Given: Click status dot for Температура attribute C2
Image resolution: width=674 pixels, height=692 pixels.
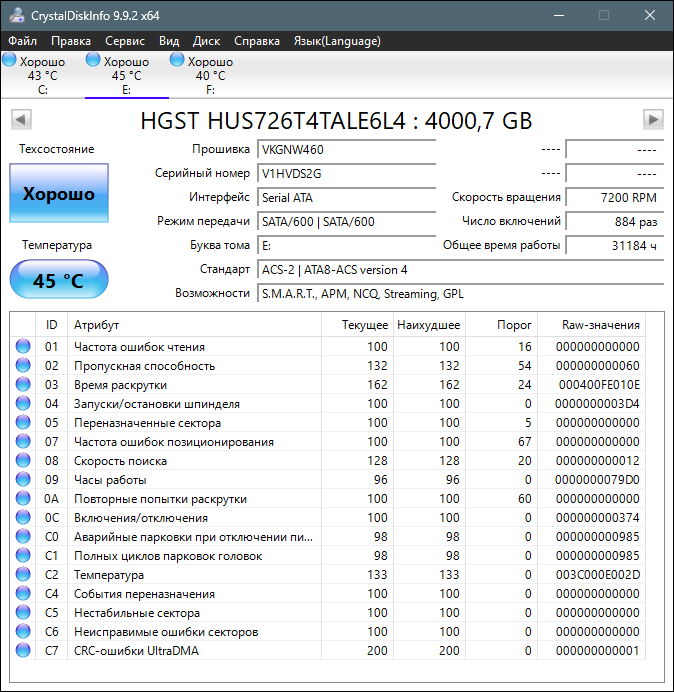Looking at the screenshot, I should [x=23, y=574].
